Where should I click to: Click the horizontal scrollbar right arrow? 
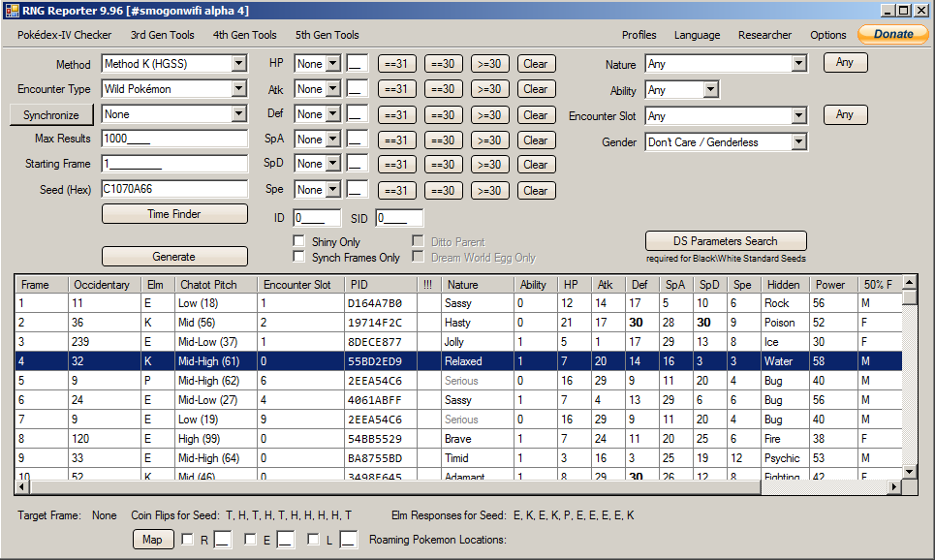click(x=894, y=486)
